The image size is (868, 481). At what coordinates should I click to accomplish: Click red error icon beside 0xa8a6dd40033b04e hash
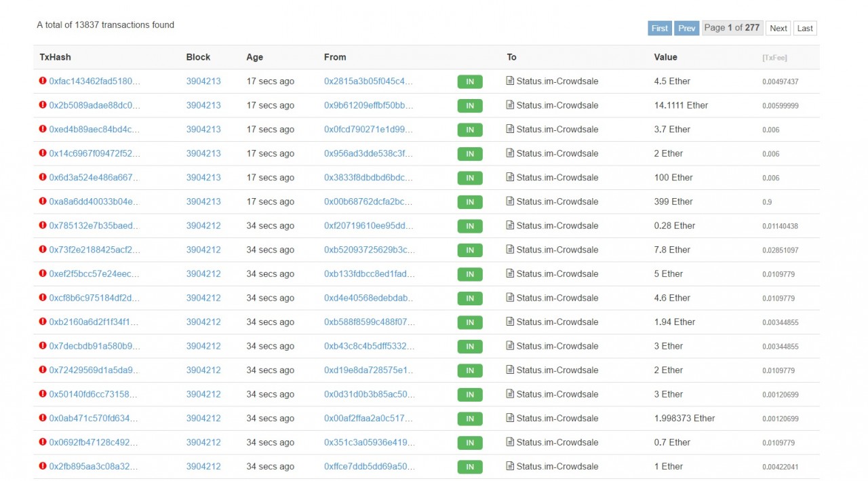point(43,201)
